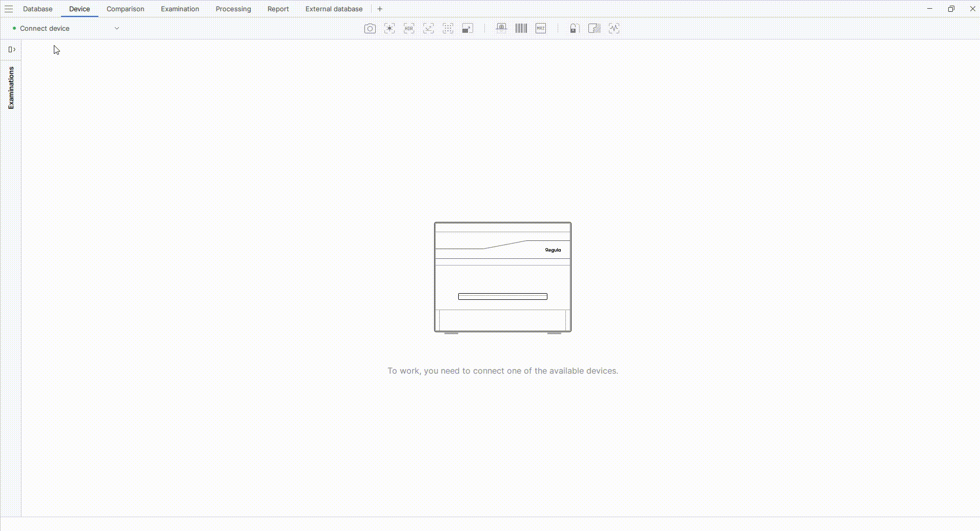The width and height of the screenshot is (980, 531).
Task: Click the camera capture icon
Action: coord(370,29)
